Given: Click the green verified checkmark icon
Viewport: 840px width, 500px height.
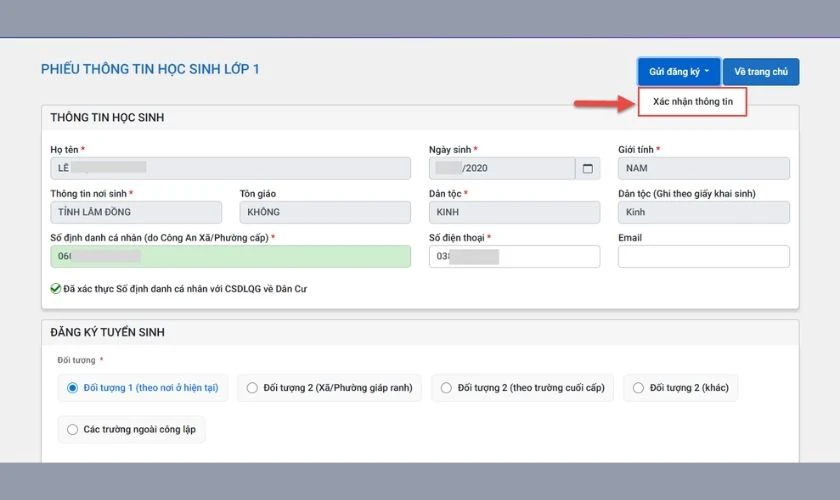Looking at the screenshot, I should [55, 289].
